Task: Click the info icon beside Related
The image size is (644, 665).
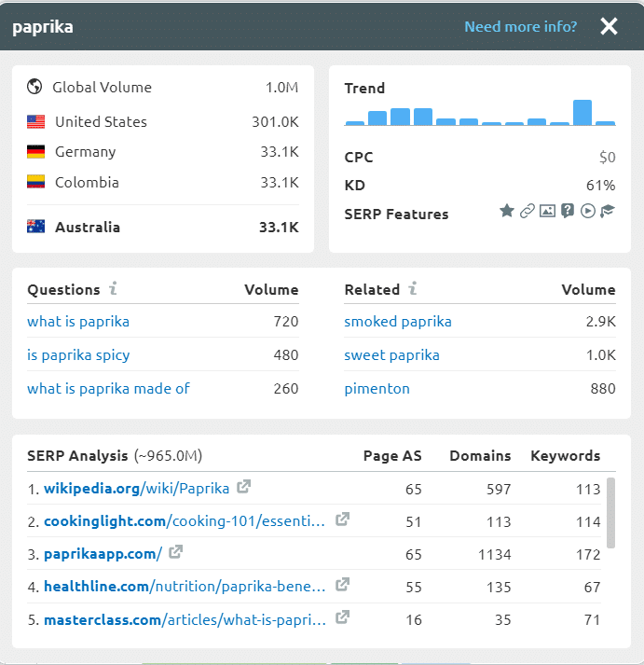Action: click(x=412, y=288)
